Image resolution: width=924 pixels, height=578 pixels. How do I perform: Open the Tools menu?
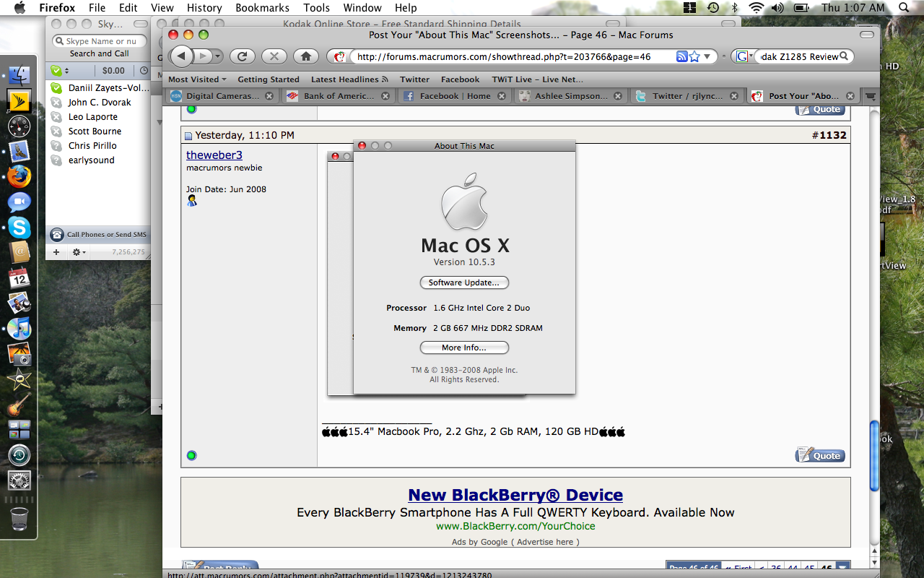pos(316,8)
